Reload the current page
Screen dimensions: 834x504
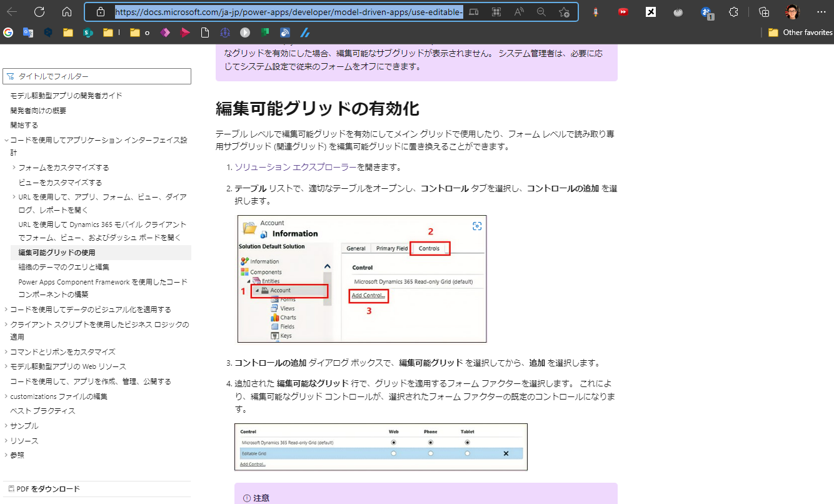click(x=39, y=11)
